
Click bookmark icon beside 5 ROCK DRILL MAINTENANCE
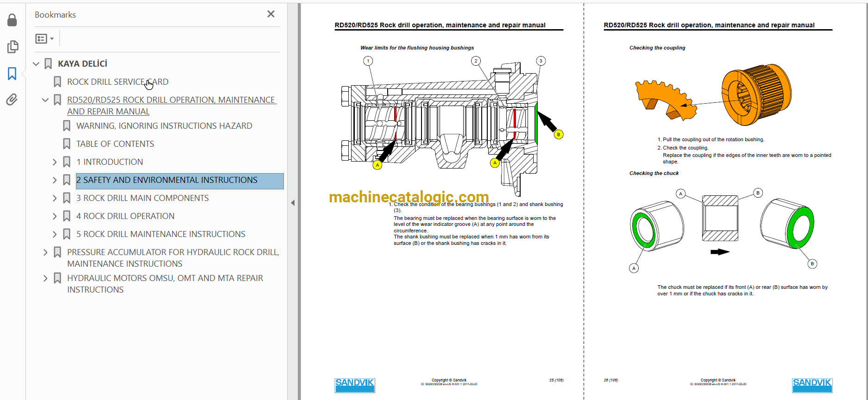67,234
